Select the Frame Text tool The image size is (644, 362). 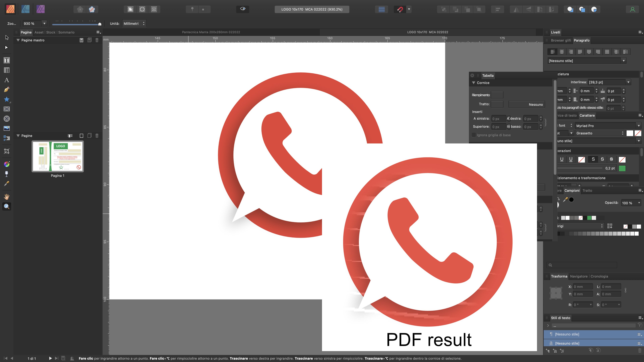(x=7, y=60)
